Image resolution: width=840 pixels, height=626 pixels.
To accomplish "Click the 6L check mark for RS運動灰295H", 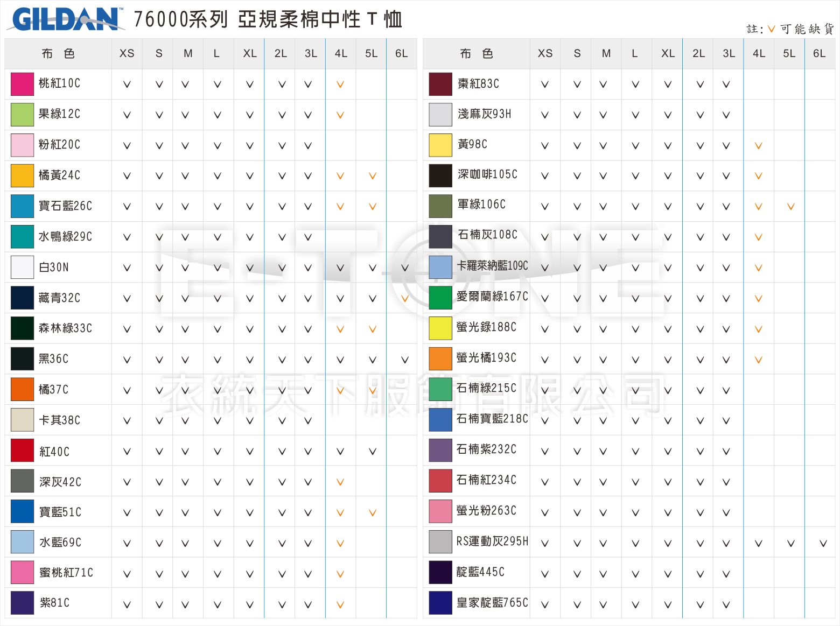I will pos(823,543).
